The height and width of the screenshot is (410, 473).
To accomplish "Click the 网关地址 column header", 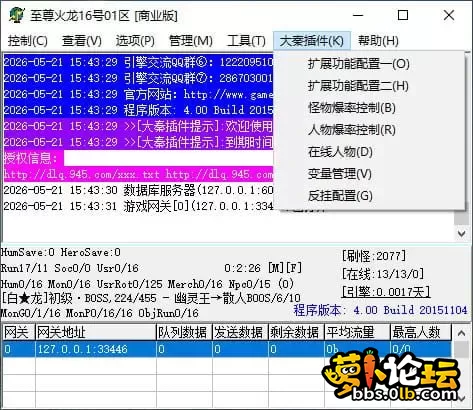I will (96, 333).
